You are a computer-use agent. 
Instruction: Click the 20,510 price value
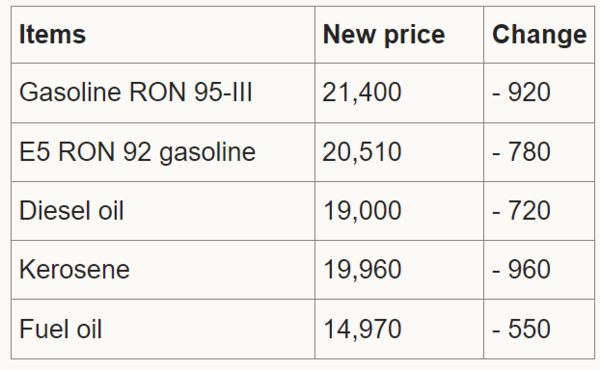tap(362, 152)
